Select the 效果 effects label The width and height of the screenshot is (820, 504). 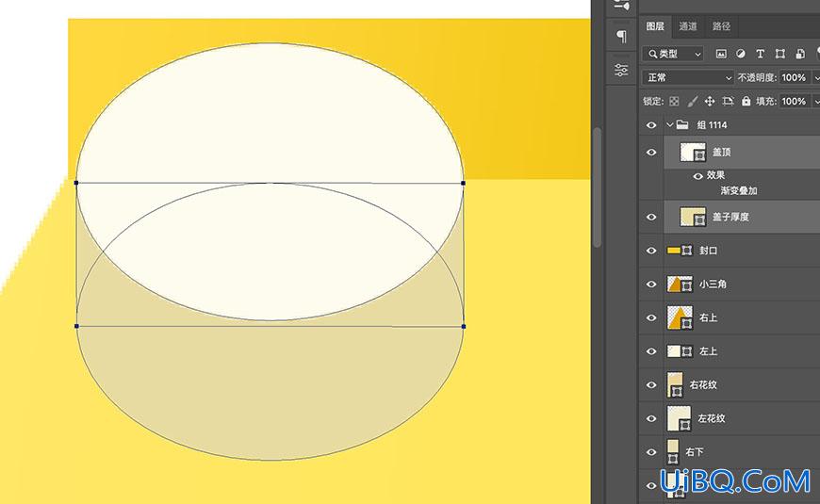(715, 175)
